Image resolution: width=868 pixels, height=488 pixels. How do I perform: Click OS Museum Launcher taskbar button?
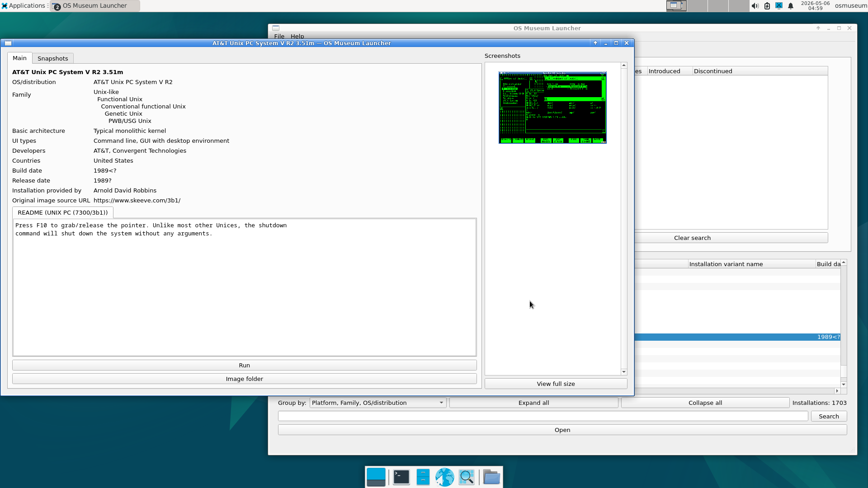coord(94,6)
